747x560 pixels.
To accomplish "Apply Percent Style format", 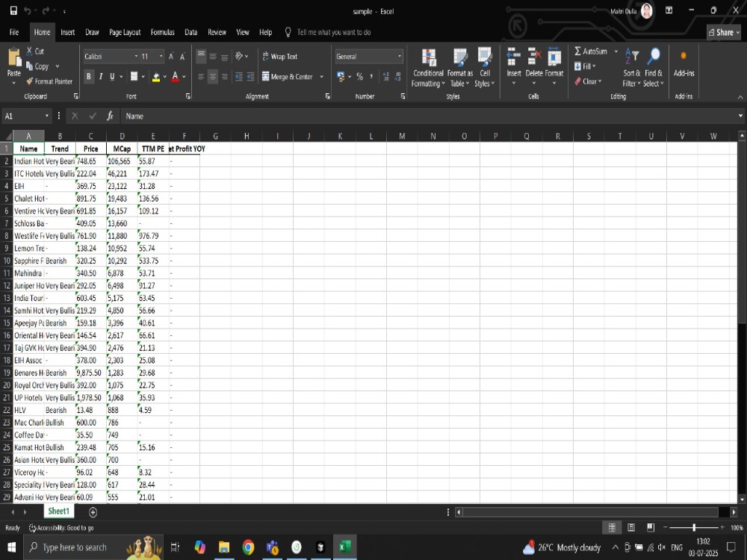I will pos(360,76).
